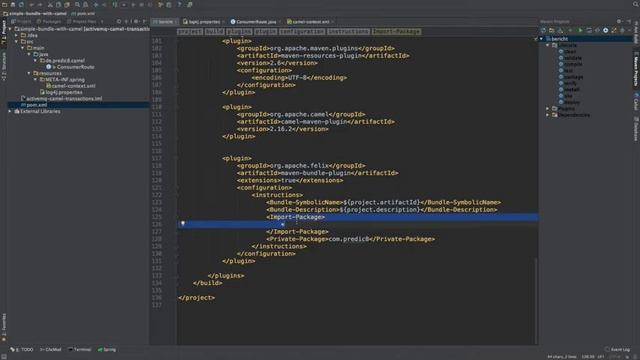This screenshot has width=640, height=360.
Task: Collapse the bericht Maven project node
Action: [542, 39]
